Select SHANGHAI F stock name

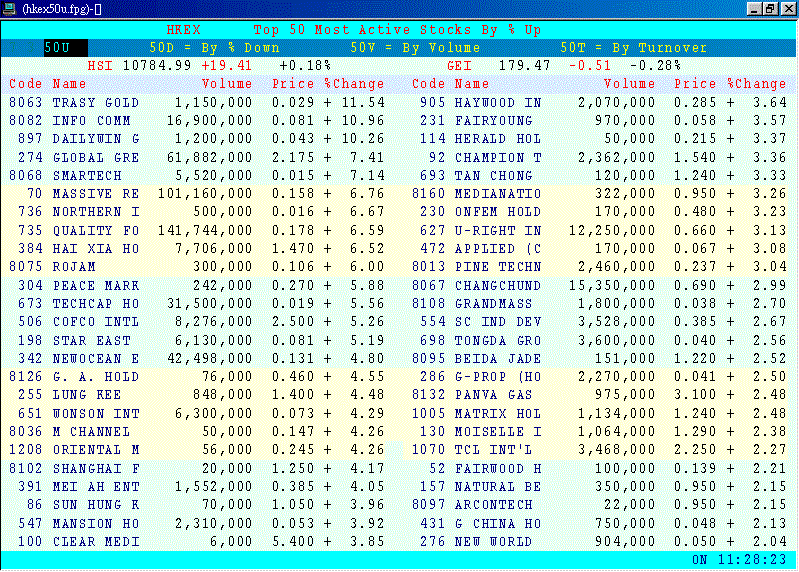[96, 469]
